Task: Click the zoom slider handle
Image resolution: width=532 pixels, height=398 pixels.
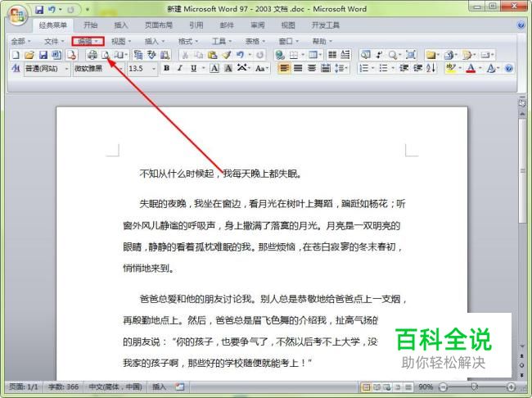Action: 475,387
